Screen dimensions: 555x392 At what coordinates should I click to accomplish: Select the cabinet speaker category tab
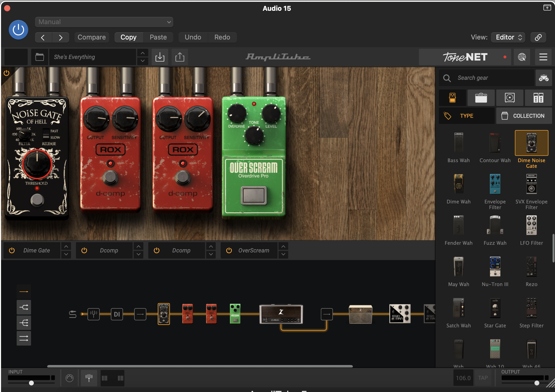point(510,98)
